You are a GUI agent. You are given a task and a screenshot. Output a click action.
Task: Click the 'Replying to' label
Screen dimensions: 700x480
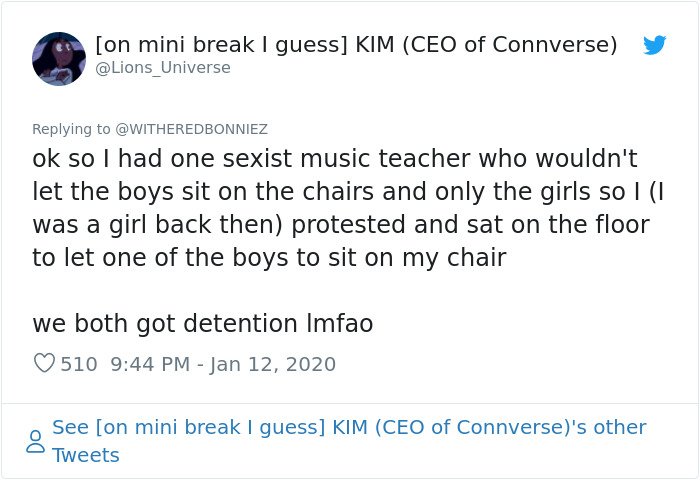(71, 129)
